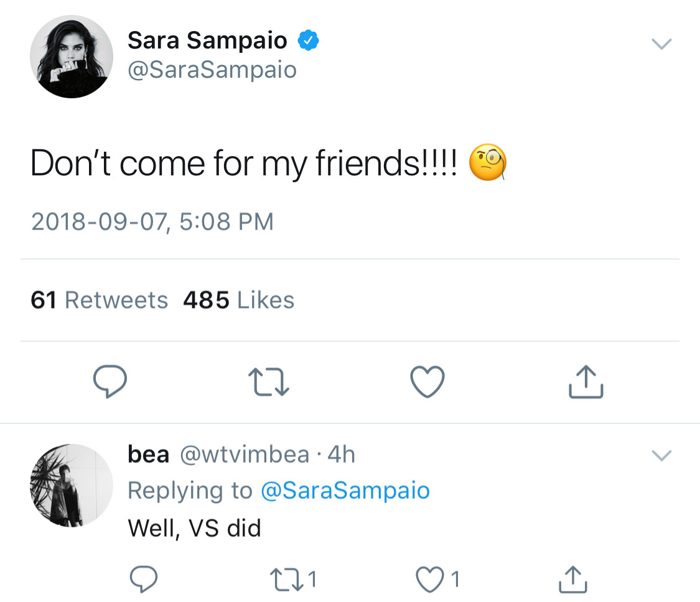Click the @SaraSampaio mention in the reply
Viewport: 700px width, 602px height.
click(x=345, y=491)
